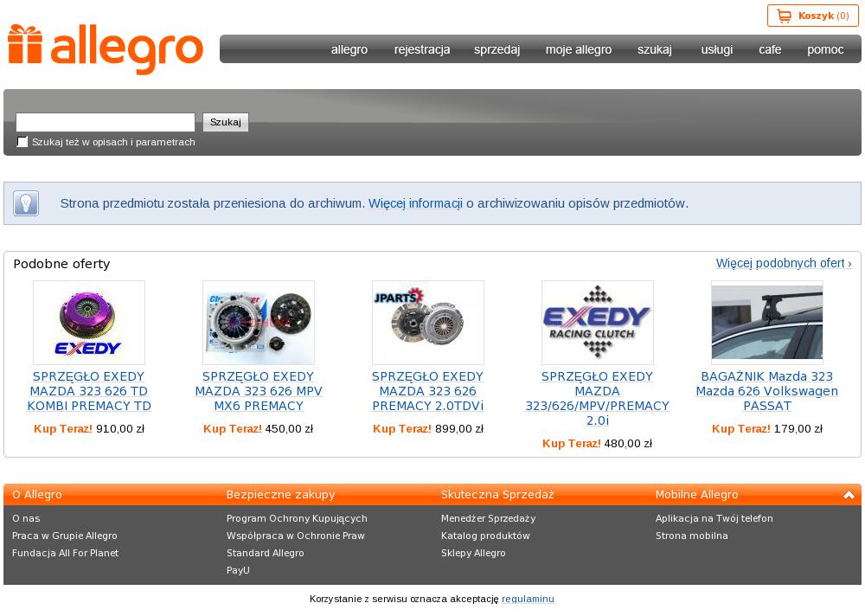865x616 pixels.
Task: Open pomoc in the navigation bar
Action: [824, 49]
